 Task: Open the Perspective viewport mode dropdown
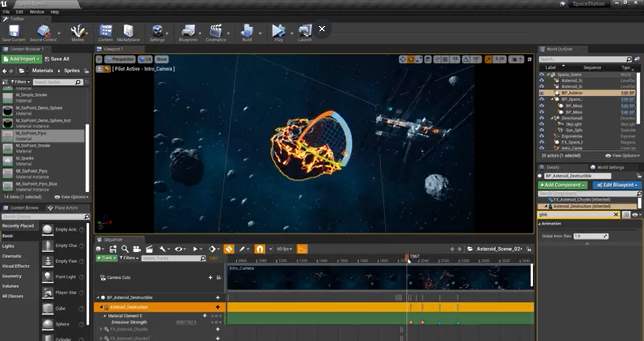120,59
